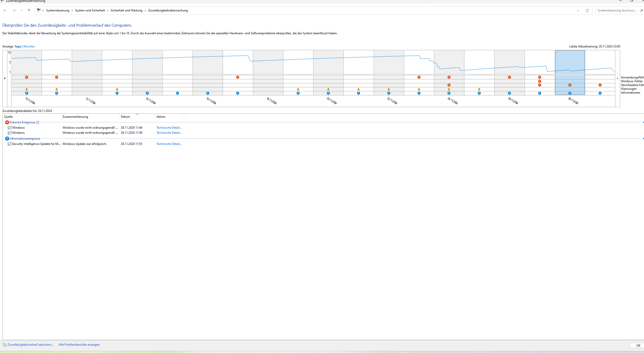The height and width of the screenshot is (353, 644).
Task: Expand chevron after System und Sicherheit
Action: coord(108,10)
